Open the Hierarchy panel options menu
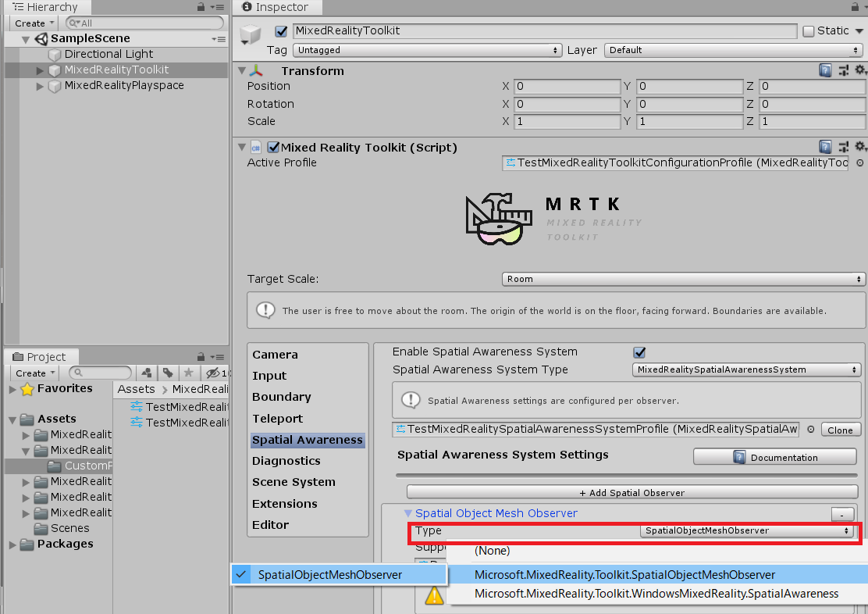 (219, 7)
